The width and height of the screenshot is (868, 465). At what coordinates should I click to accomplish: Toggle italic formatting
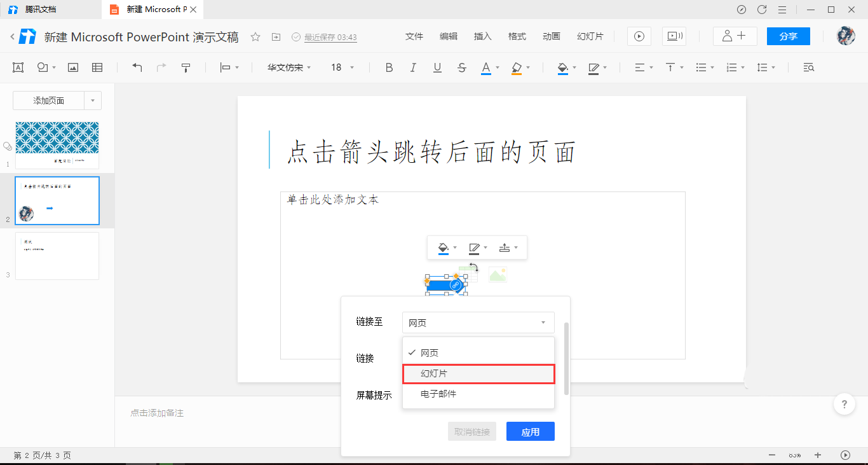413,67
